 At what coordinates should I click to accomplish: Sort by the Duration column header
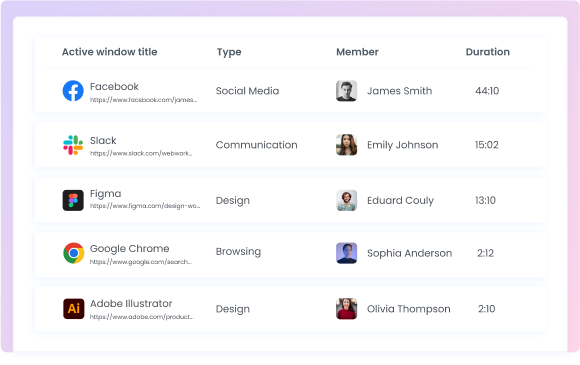(488, 52)
